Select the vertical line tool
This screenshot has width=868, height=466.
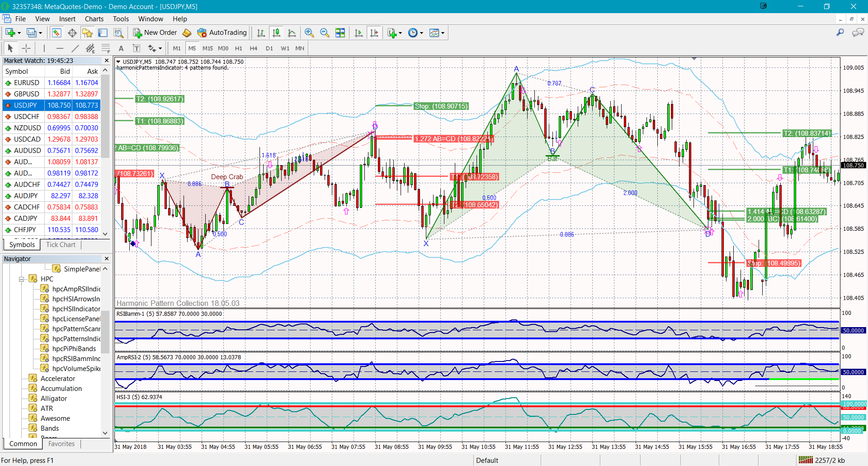pyautogui.click(x=44, y=48)
